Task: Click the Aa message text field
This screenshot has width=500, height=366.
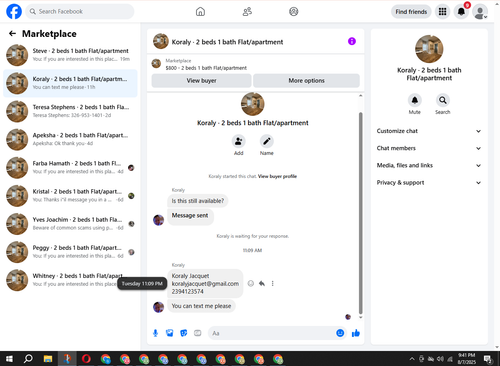Action: click(x=277, y=333)
